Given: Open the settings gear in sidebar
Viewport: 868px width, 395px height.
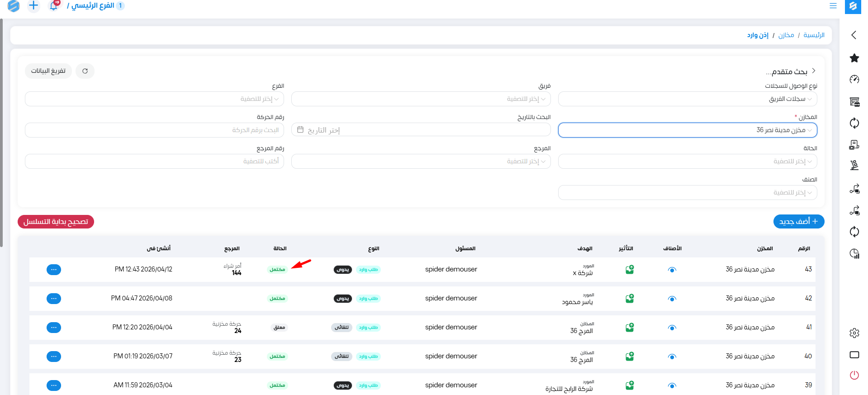Looking at the screenshot, I should tap(854, 333).
